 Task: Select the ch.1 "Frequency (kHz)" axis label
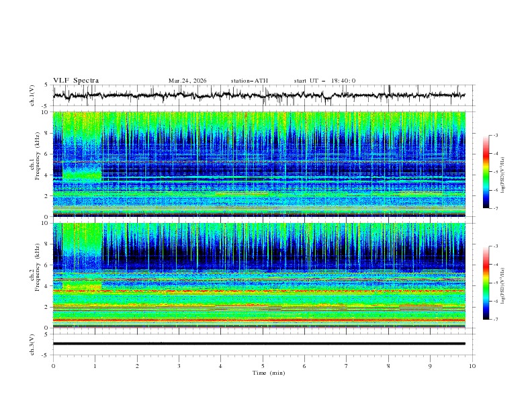[x=38, y=156]
